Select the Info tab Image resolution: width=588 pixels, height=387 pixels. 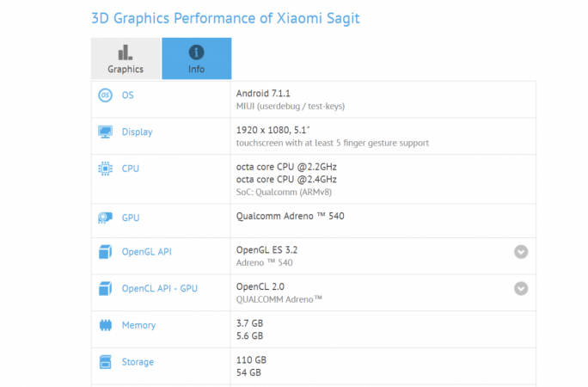(x=197, y=59)
